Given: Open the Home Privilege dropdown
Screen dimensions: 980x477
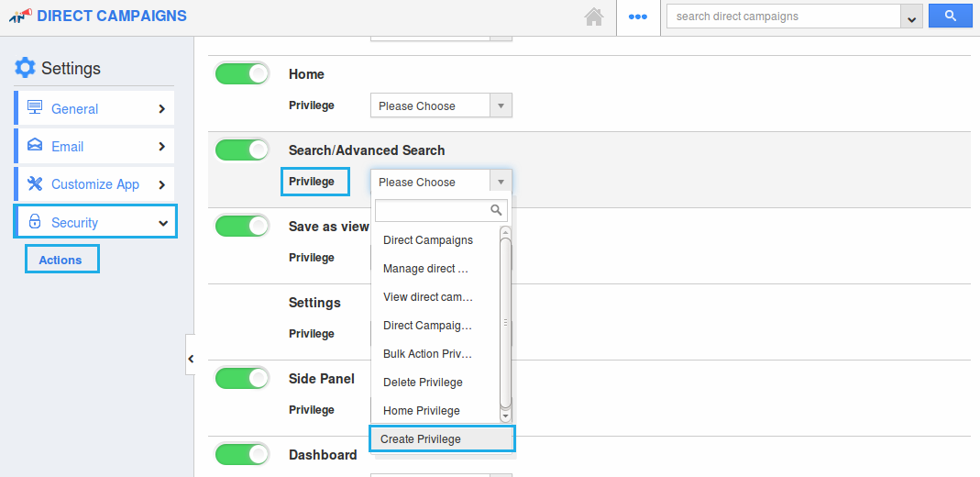Looking at the screenshot, I should pyautogui.click(x=440, y=105).
